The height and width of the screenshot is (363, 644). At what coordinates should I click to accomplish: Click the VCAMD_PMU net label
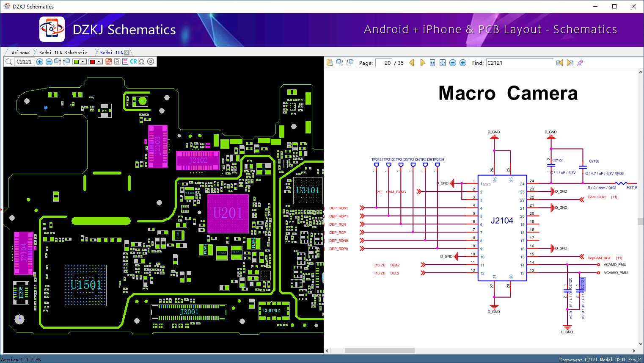(615, 265)
